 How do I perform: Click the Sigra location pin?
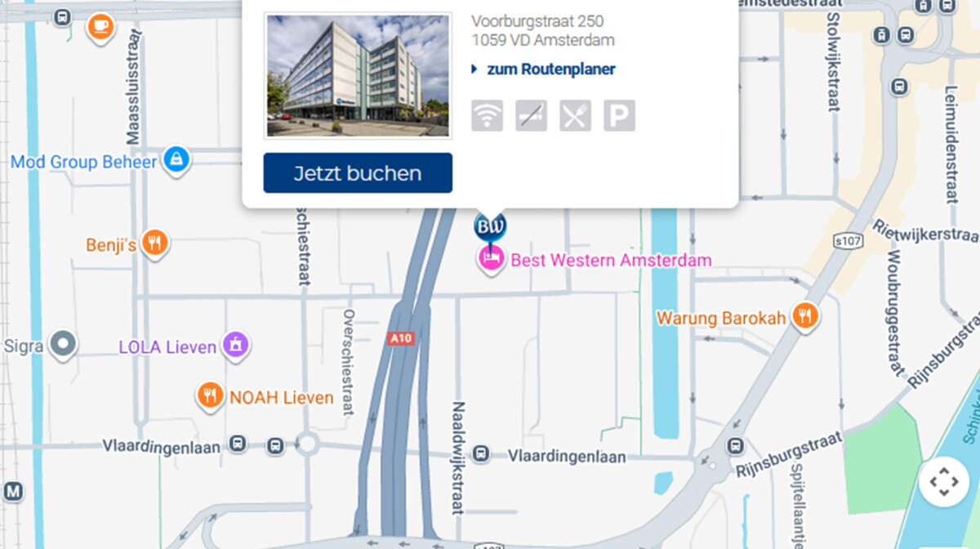pos(63,346)
